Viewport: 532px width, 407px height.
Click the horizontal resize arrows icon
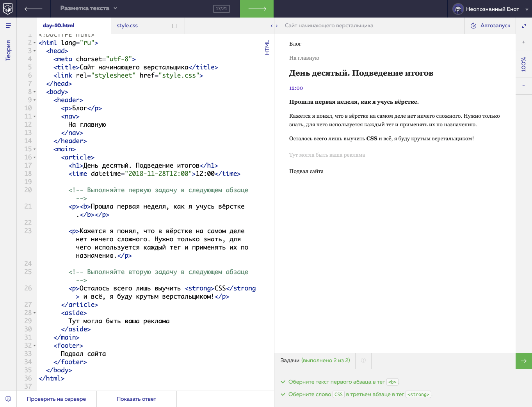tap(274, 26)
